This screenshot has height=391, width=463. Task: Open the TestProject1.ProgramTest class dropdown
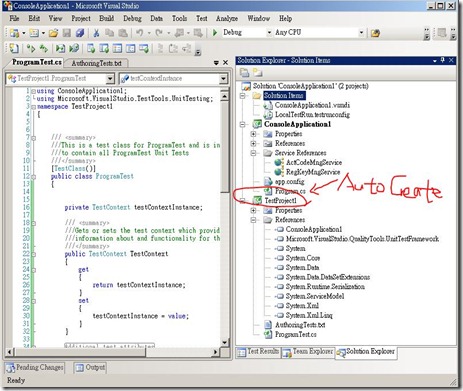(x=110, y=79)
